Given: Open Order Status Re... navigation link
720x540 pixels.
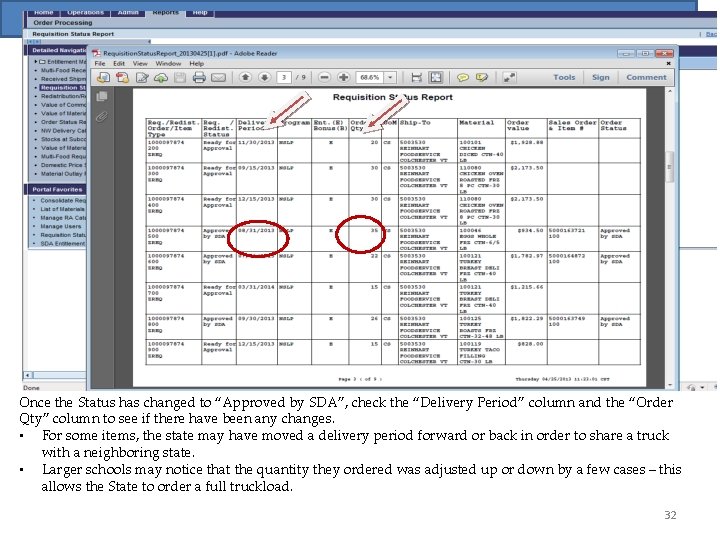Looking at the screenshot, I should [63, 122].
